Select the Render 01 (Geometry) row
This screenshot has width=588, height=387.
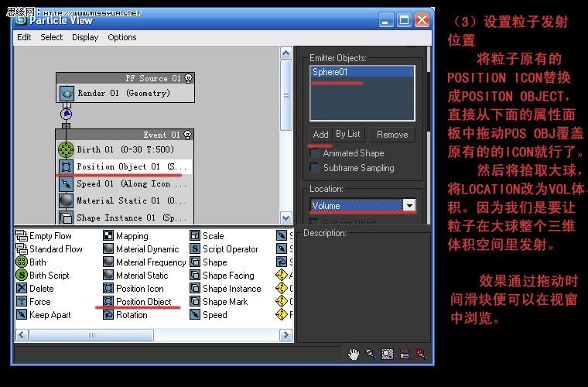(x=125, y=93)
